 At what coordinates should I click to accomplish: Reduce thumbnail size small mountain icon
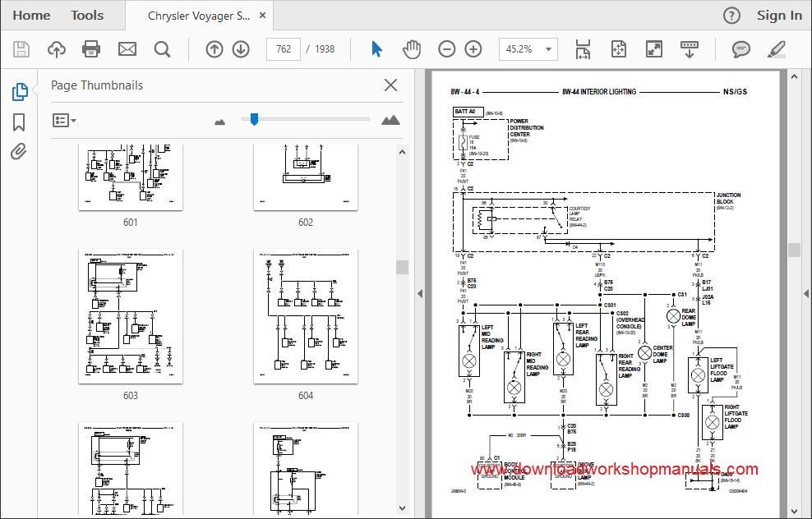(219, 122)
